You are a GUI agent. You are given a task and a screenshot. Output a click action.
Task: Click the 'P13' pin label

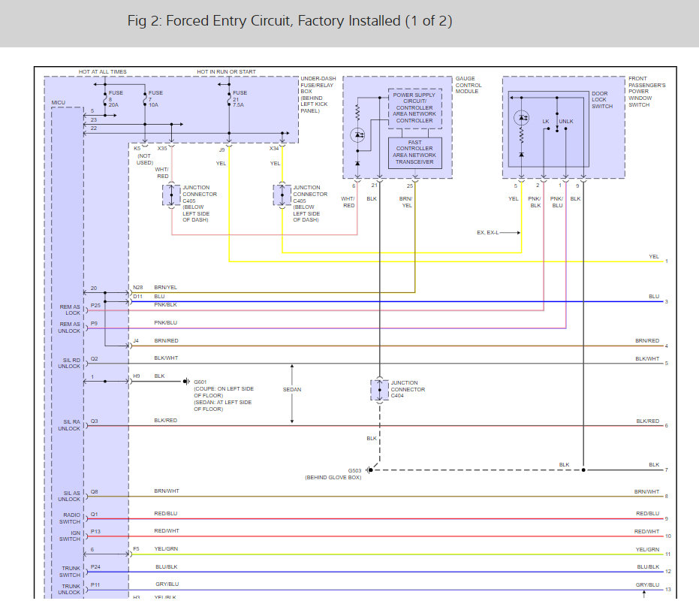pyautogui.click(x=95, y=531)
